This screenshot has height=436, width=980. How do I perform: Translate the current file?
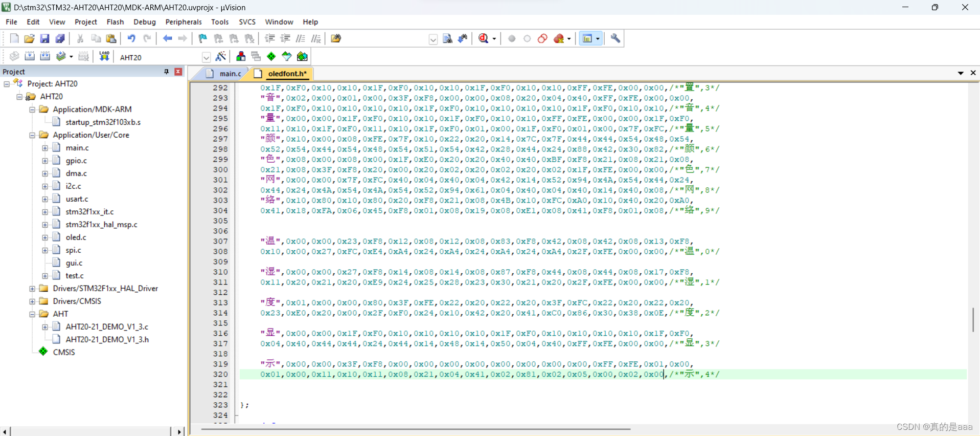(14, 56)
